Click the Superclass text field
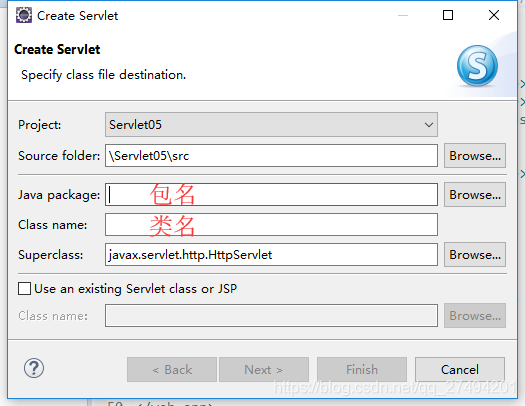The height and width of the screenshot is (406, 525). click(271, 255)
